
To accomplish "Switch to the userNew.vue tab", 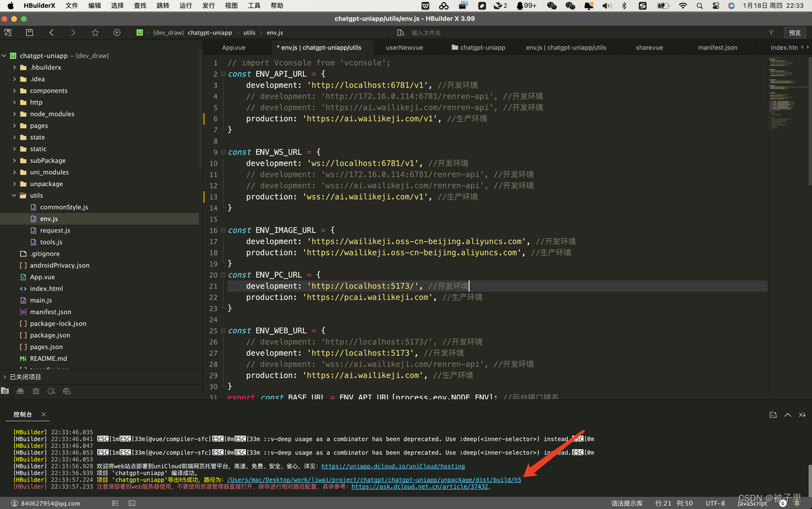I will click(404, 48).
